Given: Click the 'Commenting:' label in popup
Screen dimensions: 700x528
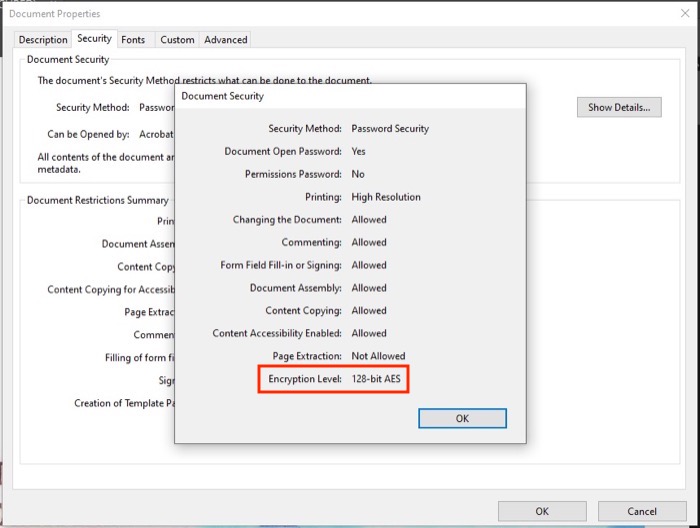Looking at the screenshot, I should (312, 242).
